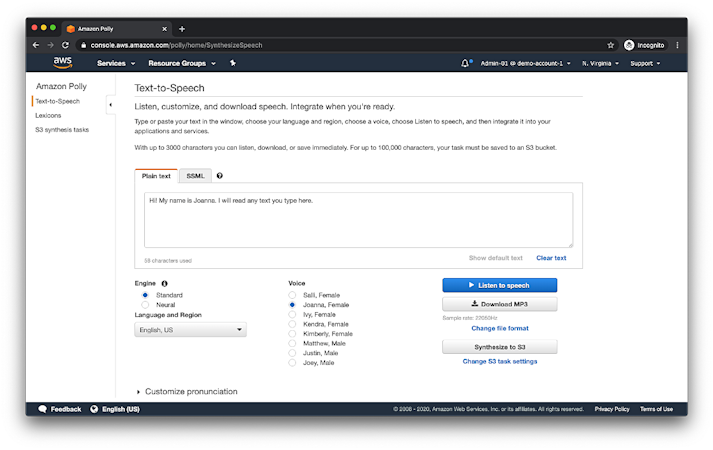The image size is (713, 450).
Task: Click the pin shortcut icon in navbar
Action: tap(232, 63)
